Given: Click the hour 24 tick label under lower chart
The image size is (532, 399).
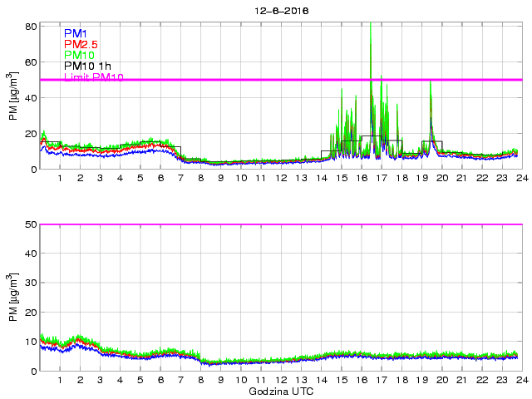Looking at the screenshot, I should (x=520, y=380).
